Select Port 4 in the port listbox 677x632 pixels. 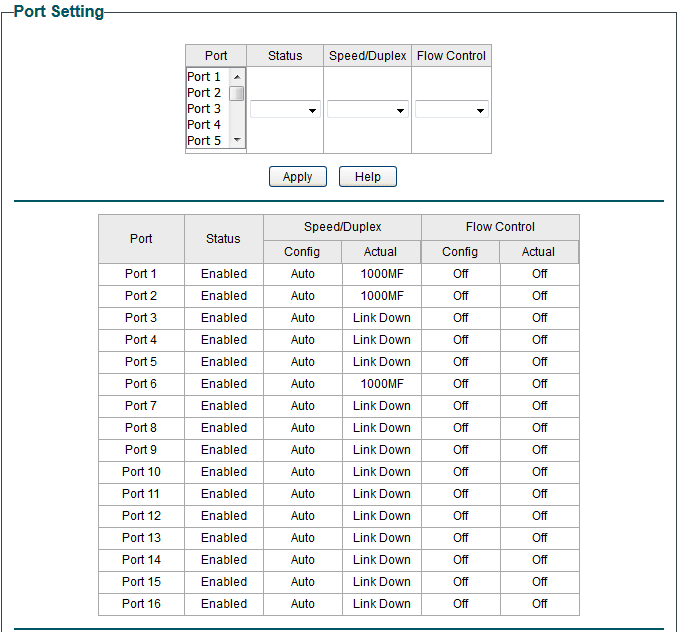(208, 125)
